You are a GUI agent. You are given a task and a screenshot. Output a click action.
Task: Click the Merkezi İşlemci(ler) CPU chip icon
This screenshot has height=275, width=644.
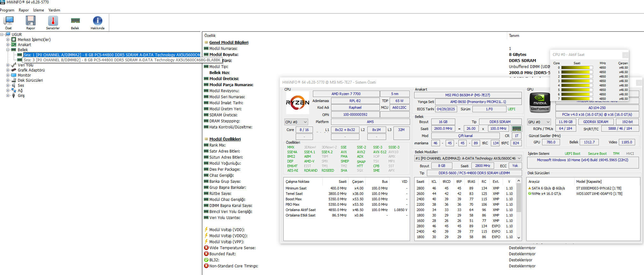[14, 39]
